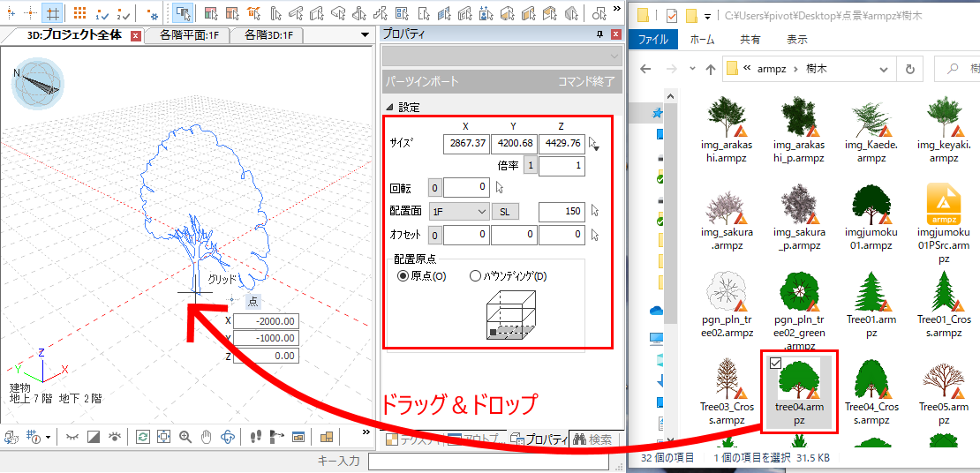980x473 pixels.
Task: Click the pick cursor beside オフセット fields
Action: [595, 236]
